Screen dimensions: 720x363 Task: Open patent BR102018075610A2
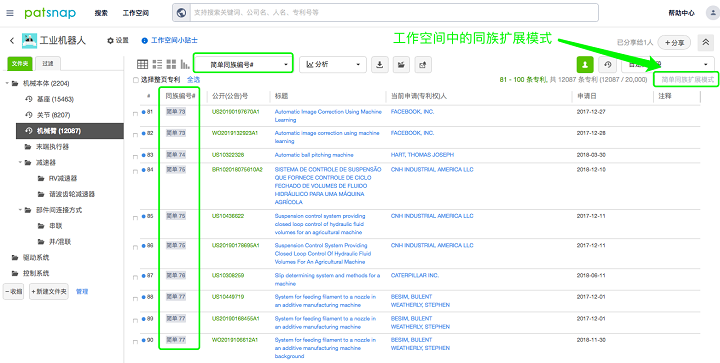click(237, 169)
